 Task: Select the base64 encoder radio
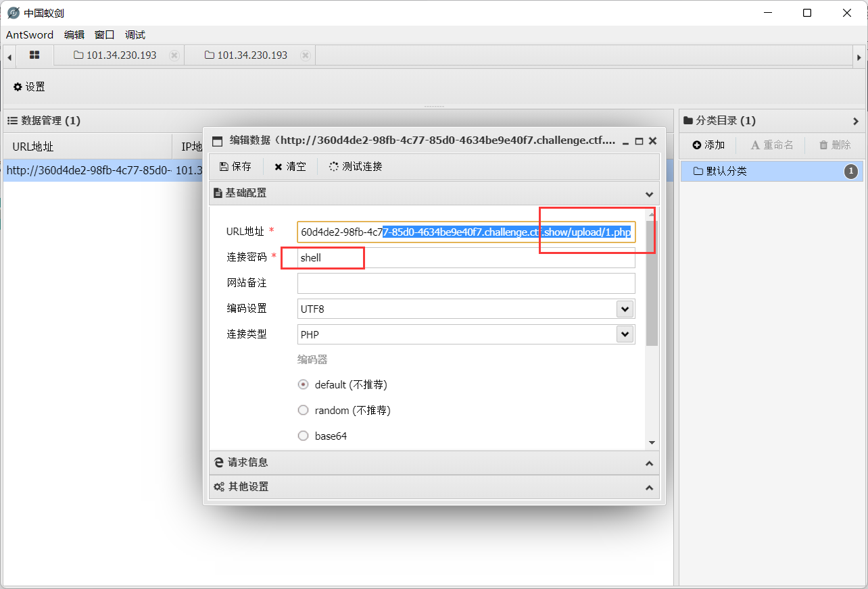[x=304, y=436]
